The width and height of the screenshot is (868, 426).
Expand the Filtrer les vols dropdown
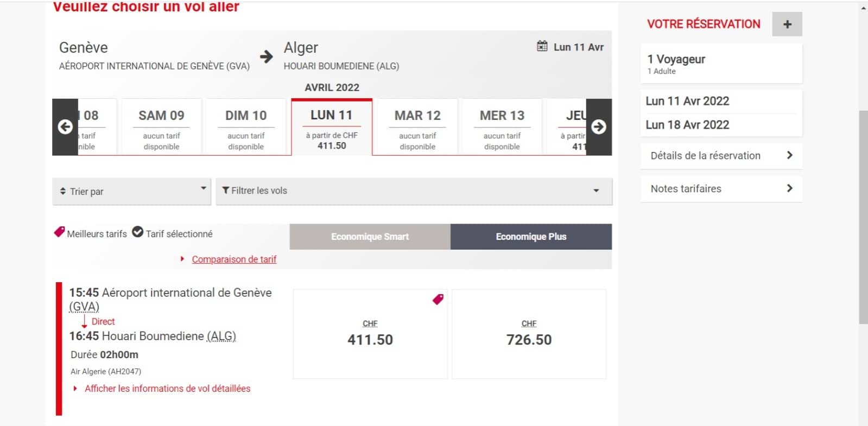coord(414,191)
